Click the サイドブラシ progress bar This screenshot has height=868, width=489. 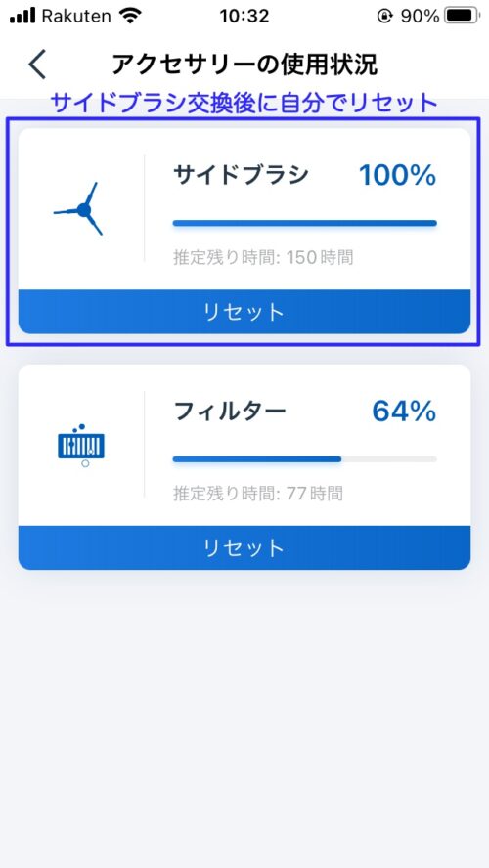[x=304, y=223]
